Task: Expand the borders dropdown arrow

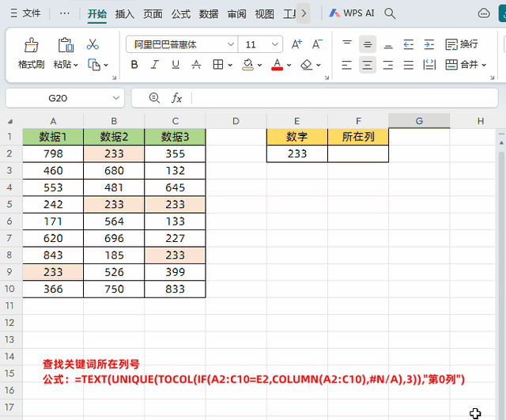Action: click(230, 65)
